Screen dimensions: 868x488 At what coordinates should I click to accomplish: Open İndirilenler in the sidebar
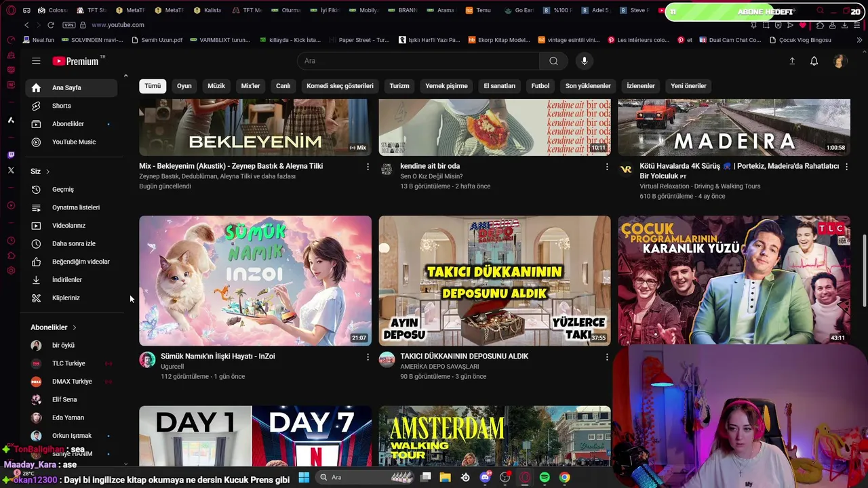click(x=71, y=279)
